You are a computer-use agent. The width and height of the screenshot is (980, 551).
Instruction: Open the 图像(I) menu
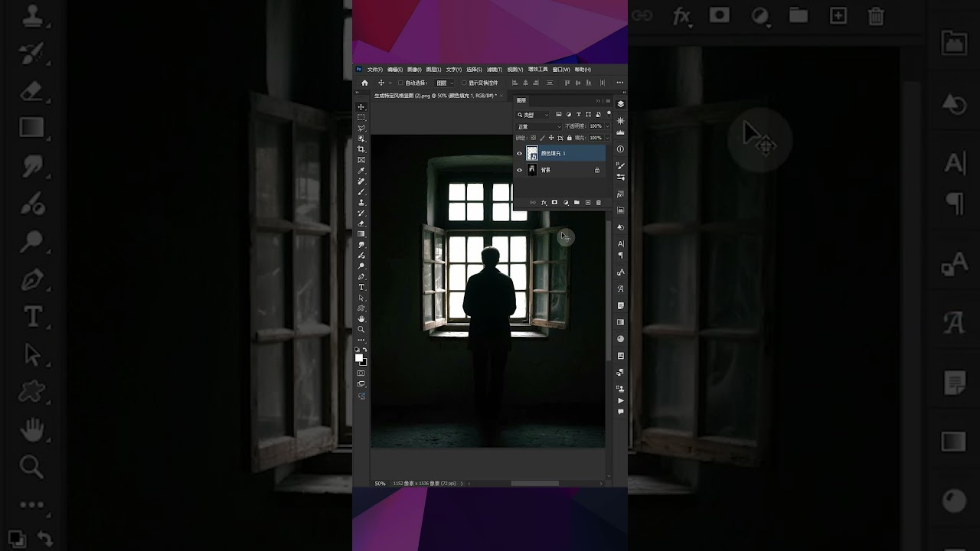tap(414, 70)
